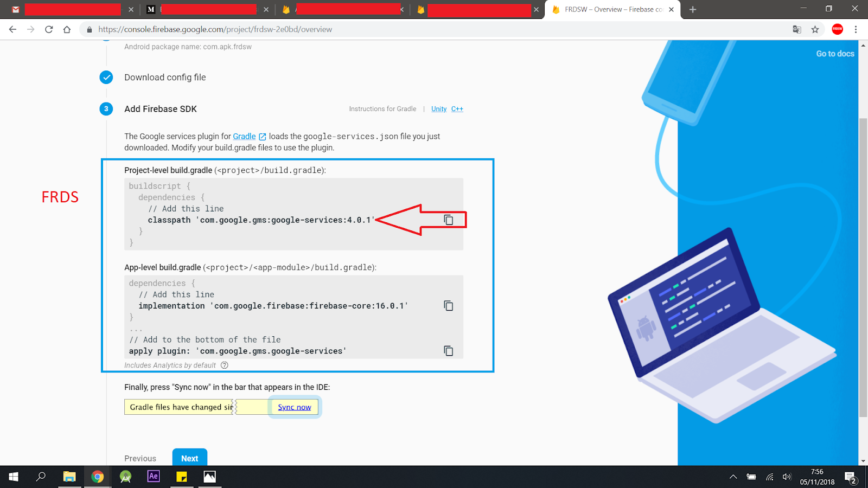Viewport: 868px width, 488px height.
Task: Open the translate page icon
Action: pos(796,29)
